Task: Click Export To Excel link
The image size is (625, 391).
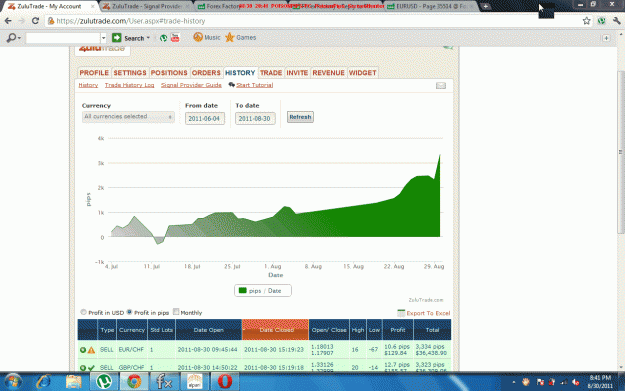Action: [x=428, y=313]
